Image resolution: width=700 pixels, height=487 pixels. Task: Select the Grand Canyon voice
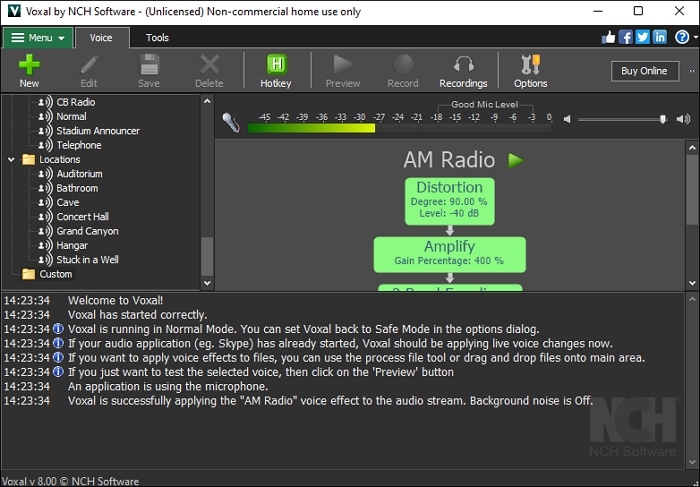(87, 231)
